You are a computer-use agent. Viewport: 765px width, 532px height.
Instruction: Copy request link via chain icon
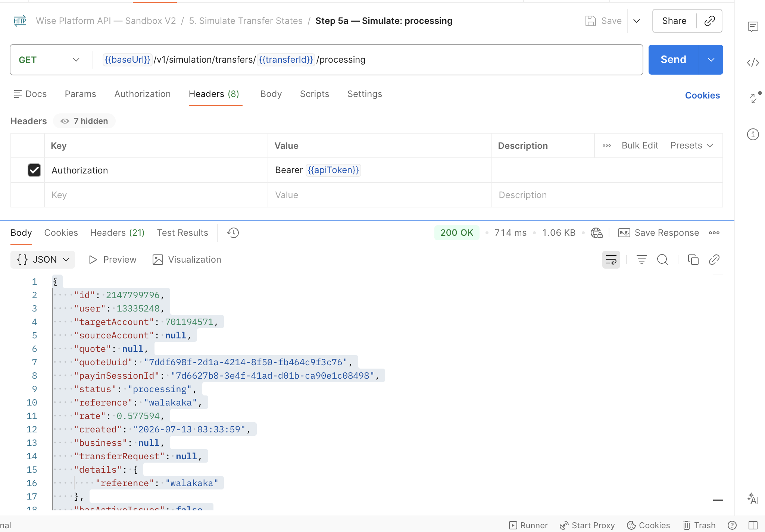709,21
